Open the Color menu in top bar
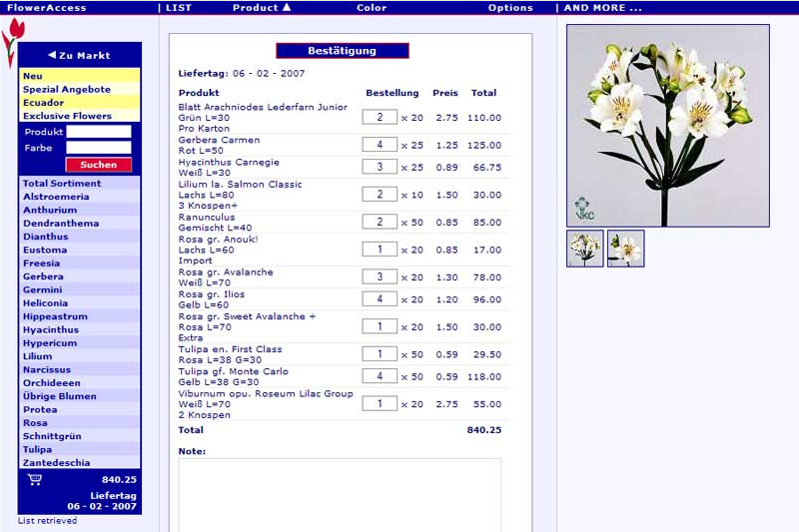799x532 pixels. 372,8
